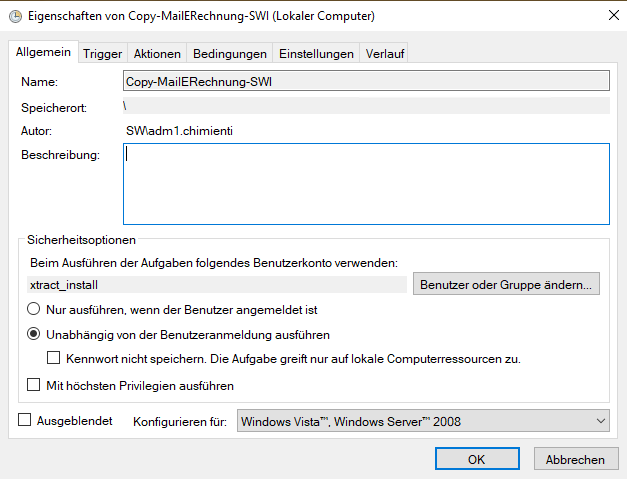Toggle the Ausgeblendet checkbox

(x=25, y=421)
